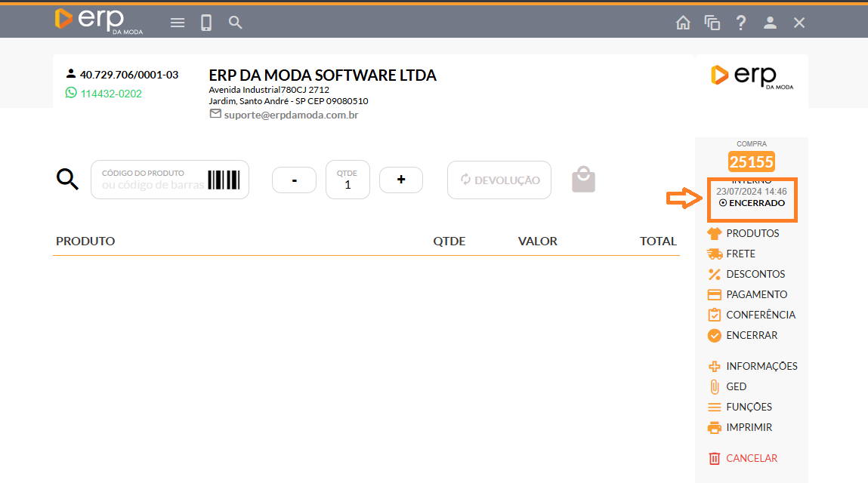Click the mobile device icon

206,23
